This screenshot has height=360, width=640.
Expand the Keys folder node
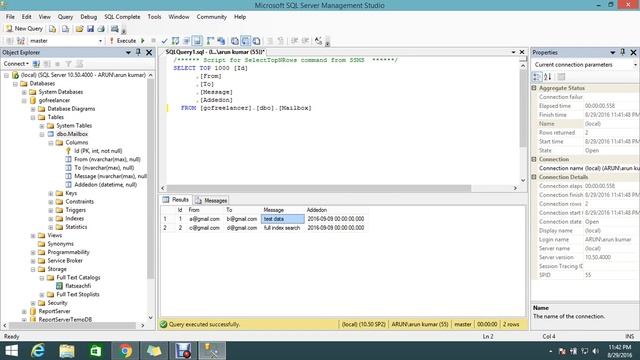tap(51, 193)
